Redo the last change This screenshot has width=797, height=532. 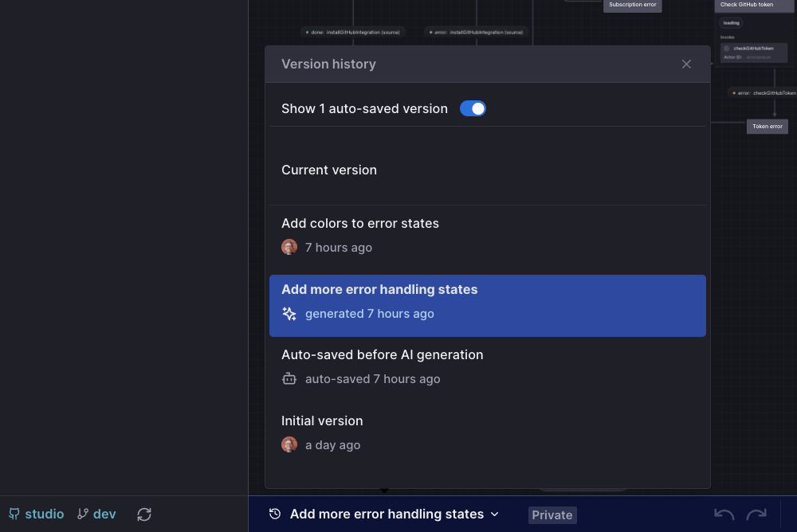[x=755, y=514]
